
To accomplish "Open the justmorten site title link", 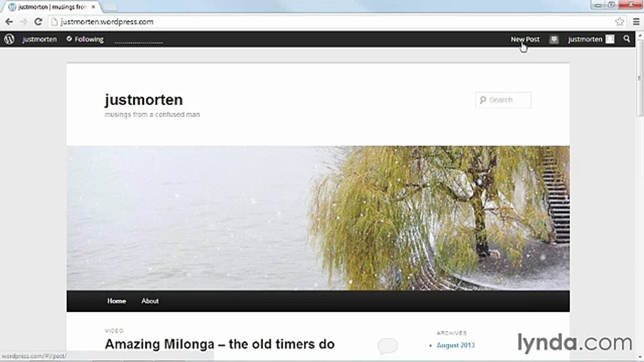I will click(x=143, y=100).
